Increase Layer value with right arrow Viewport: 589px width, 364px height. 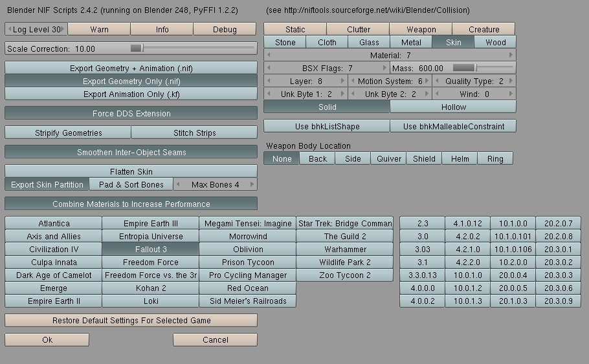(342, 81)
